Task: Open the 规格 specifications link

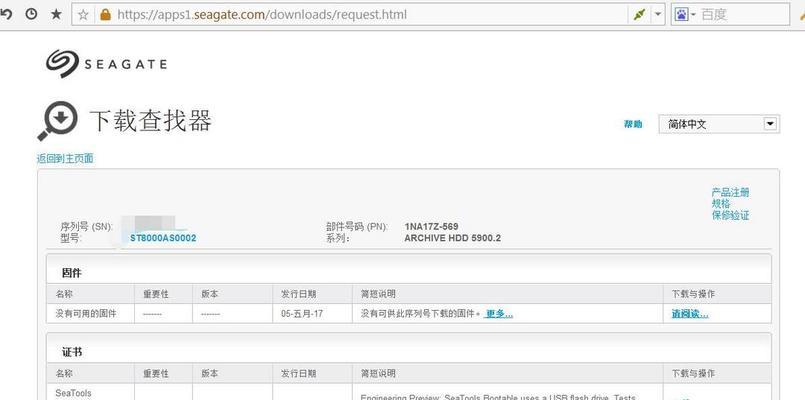Action: click(x=721, y=204)
